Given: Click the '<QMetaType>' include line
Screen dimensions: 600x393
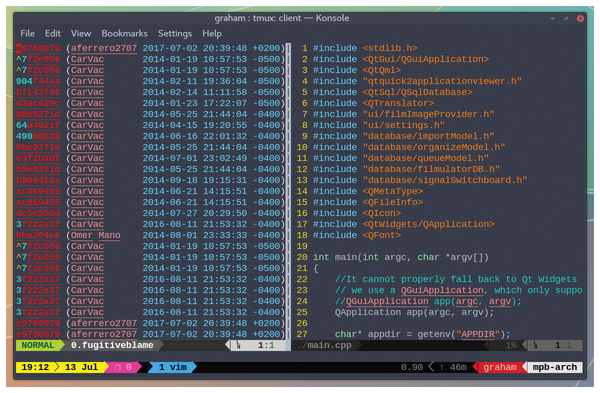Looking at the screenshot, I should tap(368, 191).
